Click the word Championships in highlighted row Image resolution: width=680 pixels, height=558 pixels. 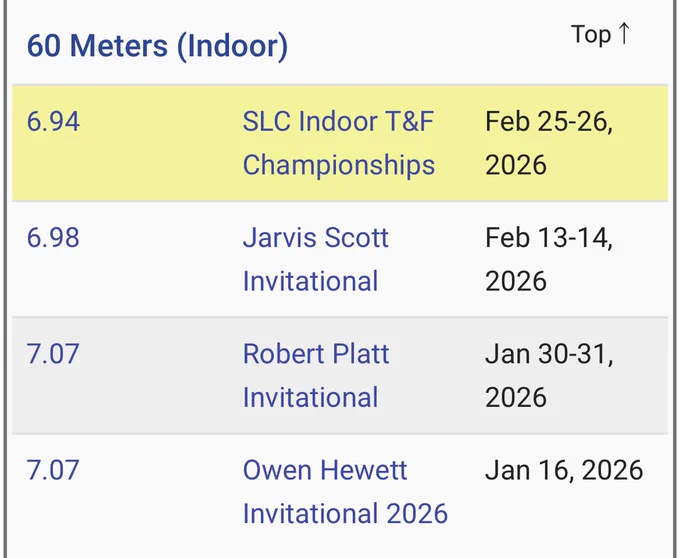pos(339,165)
